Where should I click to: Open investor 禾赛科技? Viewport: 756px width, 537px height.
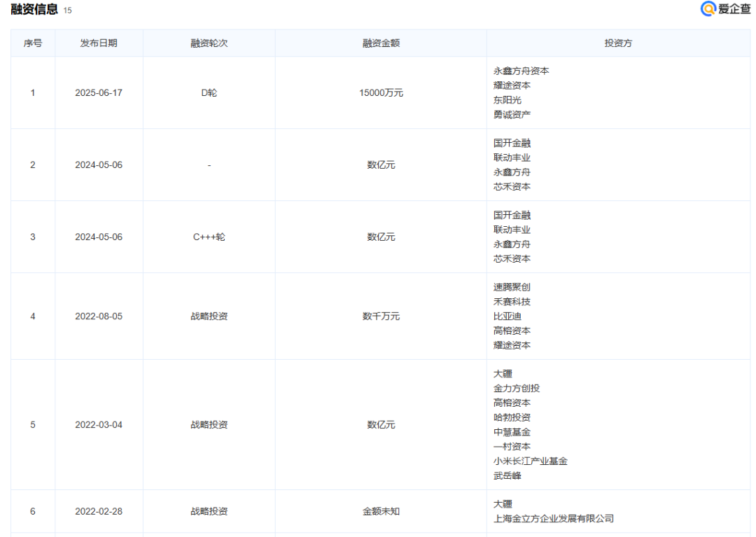tap(512, 302)
